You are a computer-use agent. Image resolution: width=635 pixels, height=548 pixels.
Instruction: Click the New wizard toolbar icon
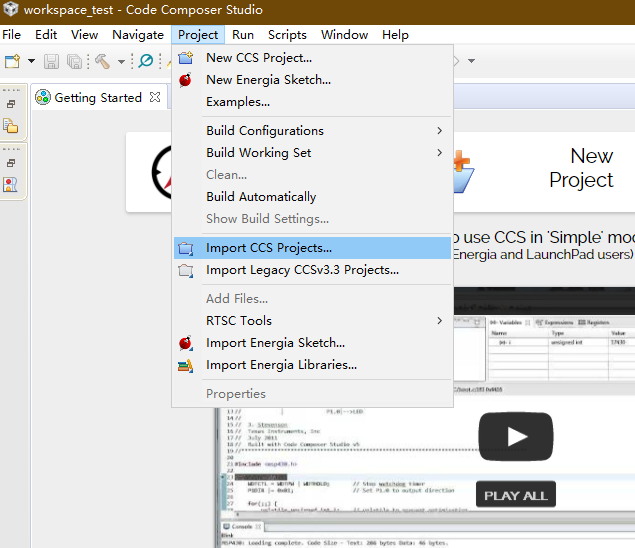coord(12,61)
